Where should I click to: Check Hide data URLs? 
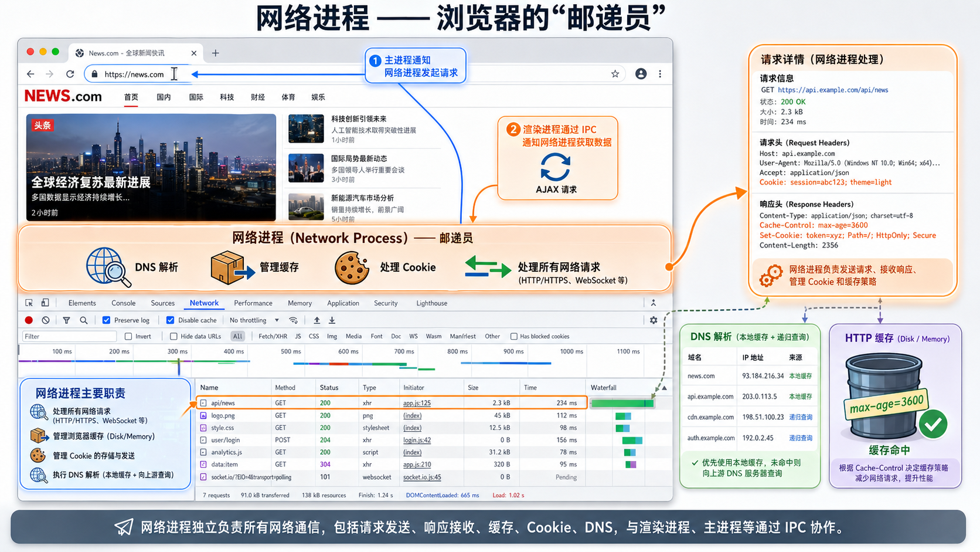click(x=173, y=336)
